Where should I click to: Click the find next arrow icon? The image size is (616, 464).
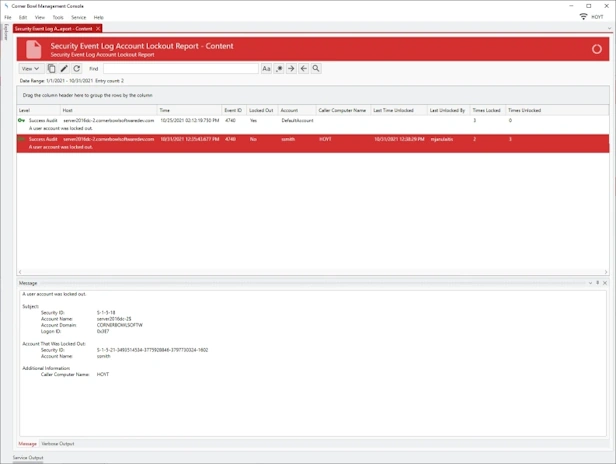291,69
